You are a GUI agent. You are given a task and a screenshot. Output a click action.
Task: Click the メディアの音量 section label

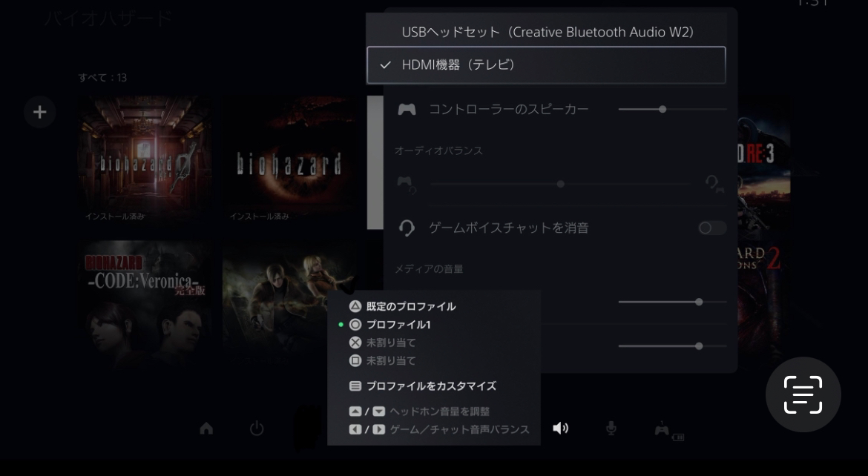[x=429, y=269]
